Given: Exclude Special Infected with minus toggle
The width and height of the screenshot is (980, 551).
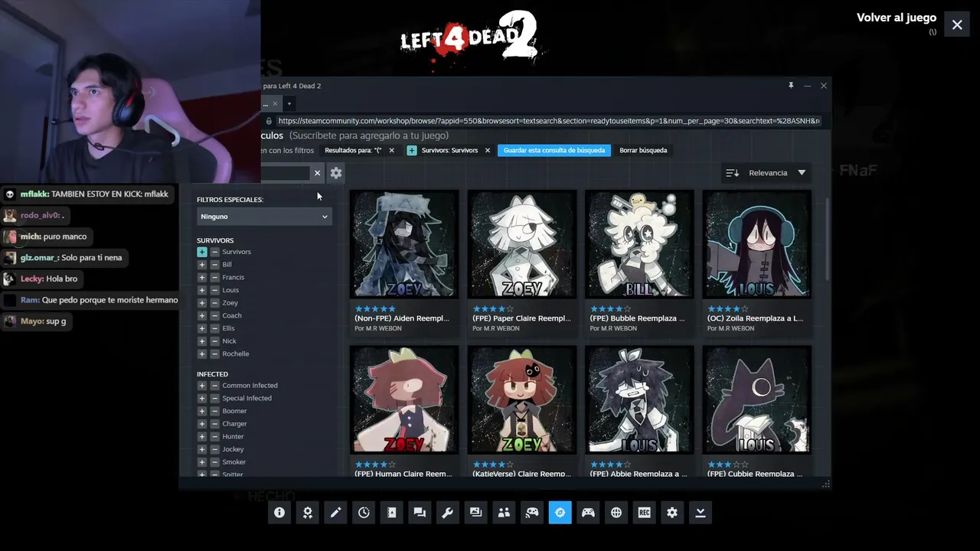Looking at the screenshot, I should (x=214, y=398).
